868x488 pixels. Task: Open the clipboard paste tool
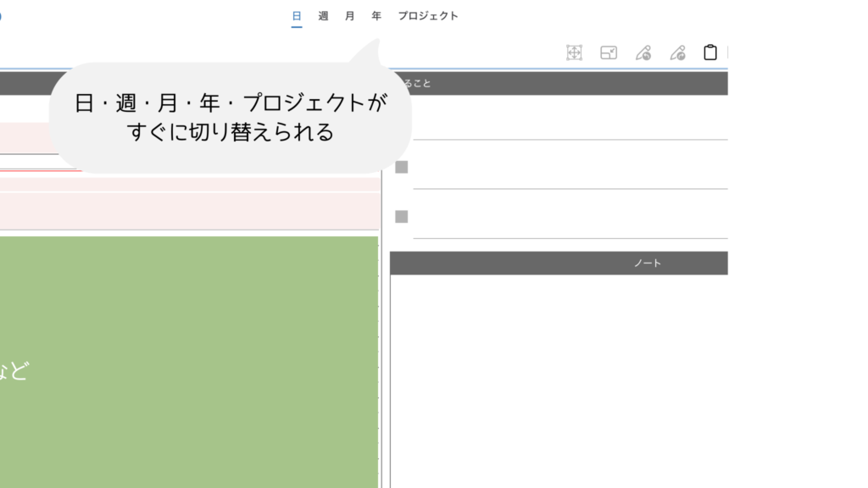[x=710, y=53]
